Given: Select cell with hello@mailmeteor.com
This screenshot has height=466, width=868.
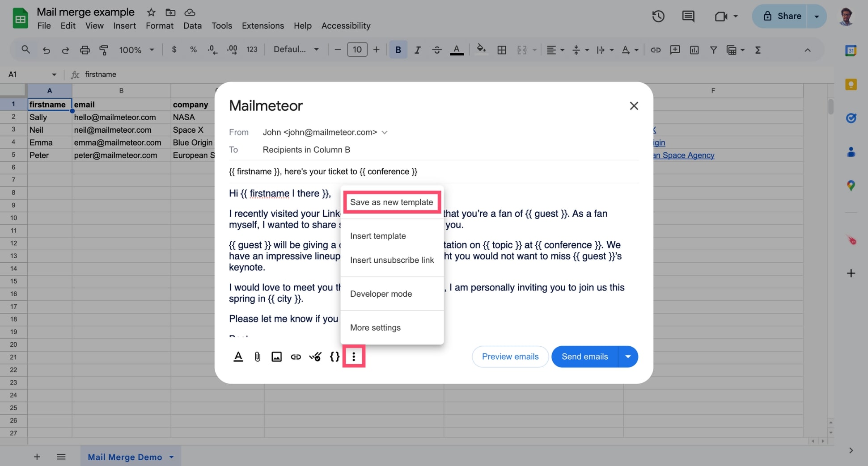Looking at the screenshot, I should (x=121, y=117).
